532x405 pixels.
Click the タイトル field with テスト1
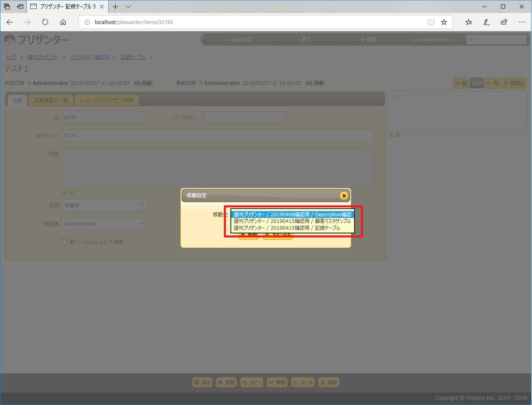pos(217,136)
